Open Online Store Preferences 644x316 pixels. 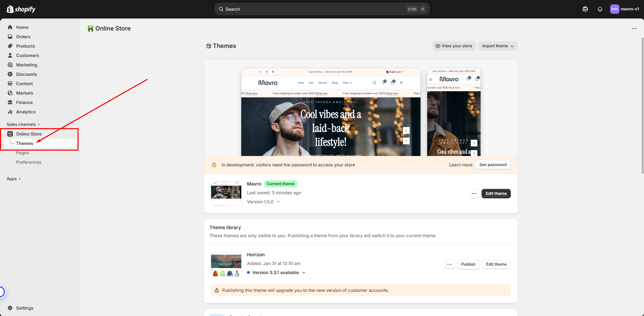[29, 162]
